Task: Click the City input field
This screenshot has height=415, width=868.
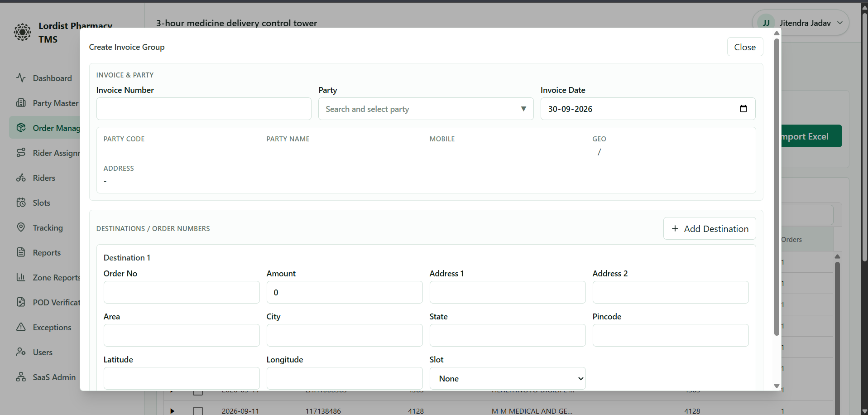Action: (345, 335)
